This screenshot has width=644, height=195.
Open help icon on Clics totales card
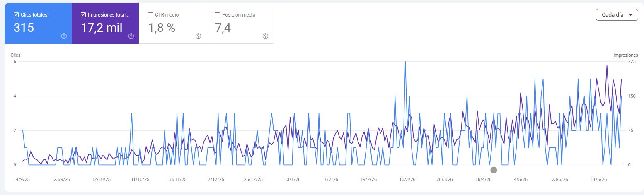click(x=64, y=36)
